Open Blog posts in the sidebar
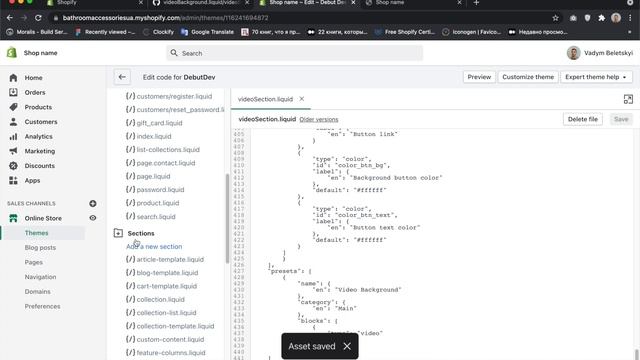The height and width of the screenshot is (360, 640). (x=40, y=247)
